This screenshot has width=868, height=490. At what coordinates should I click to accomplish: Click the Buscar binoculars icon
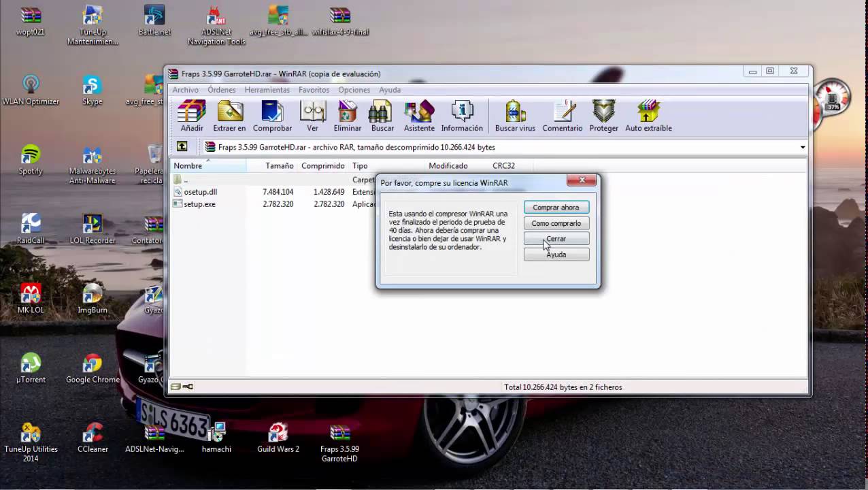pos(382,116)
